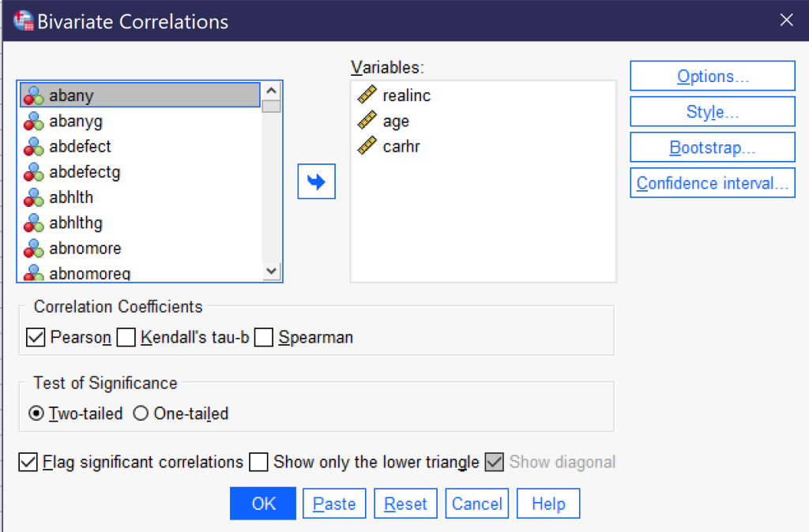Click the nominal icon beside abhlth
Screen dimensions: 809x532
33,197
